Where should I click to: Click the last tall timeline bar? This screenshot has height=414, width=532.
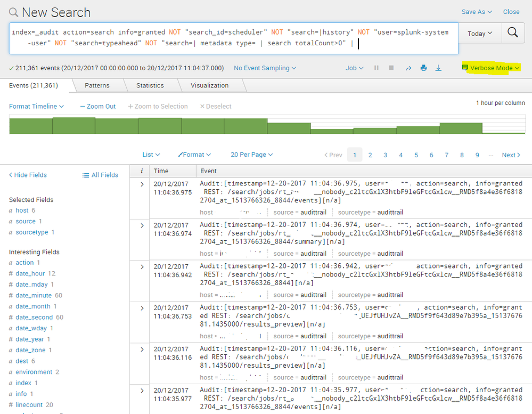pos(461,128)
